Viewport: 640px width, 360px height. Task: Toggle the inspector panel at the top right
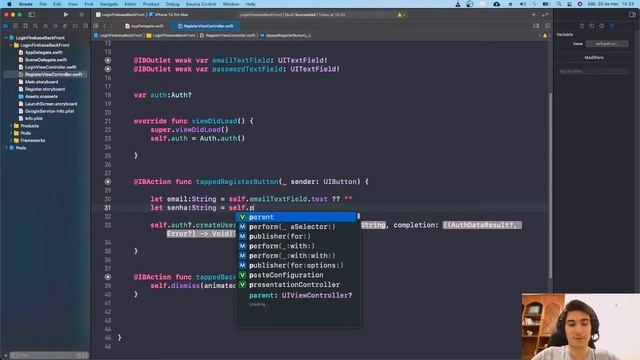click(632, 15)
